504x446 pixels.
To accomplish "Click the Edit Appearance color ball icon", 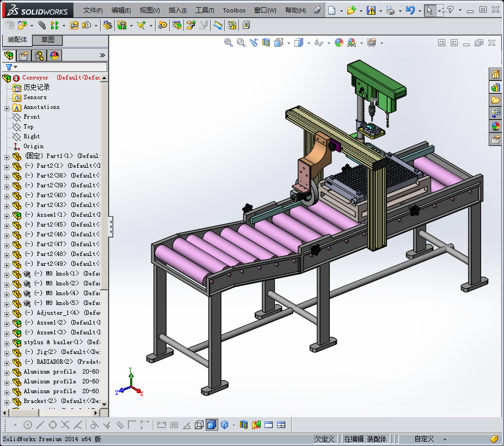I will (x=339, y=42).
